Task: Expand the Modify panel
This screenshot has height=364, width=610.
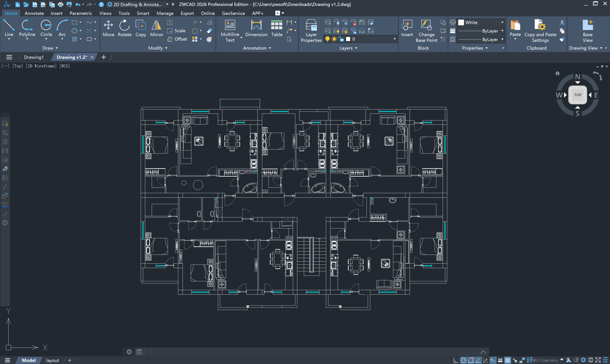Action: pos(158,48)
